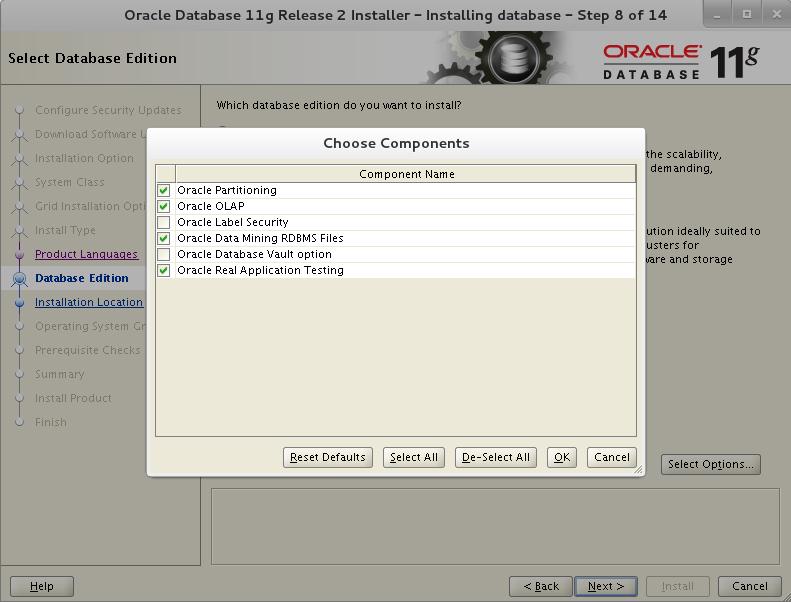Click the System Class step

coord(70,182)
